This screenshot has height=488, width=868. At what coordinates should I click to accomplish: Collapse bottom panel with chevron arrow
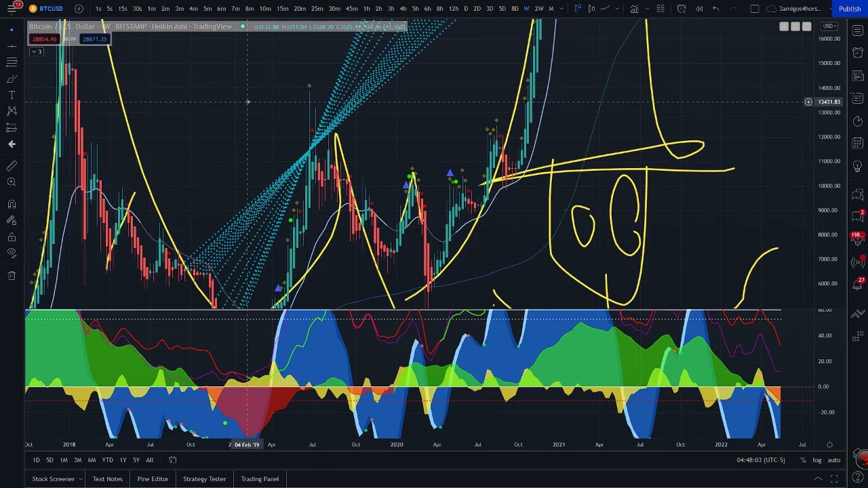tap(818, 479)
